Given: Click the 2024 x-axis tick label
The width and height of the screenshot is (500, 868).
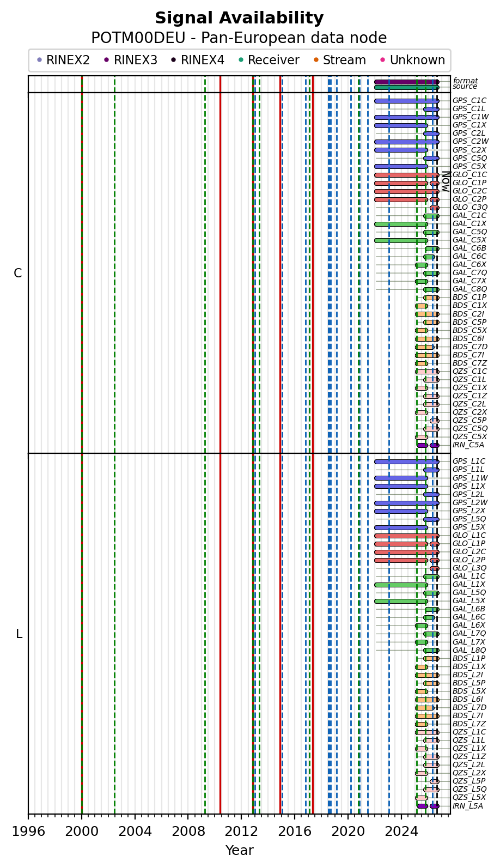Looking at the screenshot, I should (401, 832).
